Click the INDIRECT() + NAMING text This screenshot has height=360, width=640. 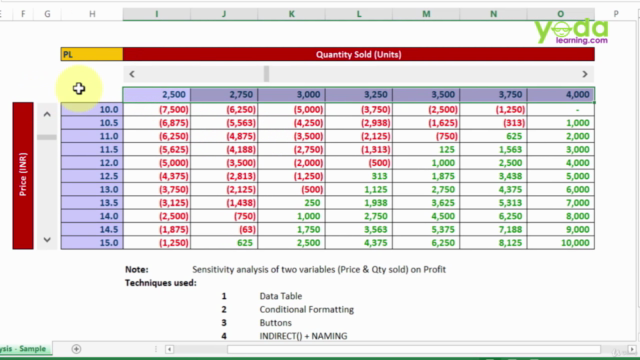(x=303, y=336)
